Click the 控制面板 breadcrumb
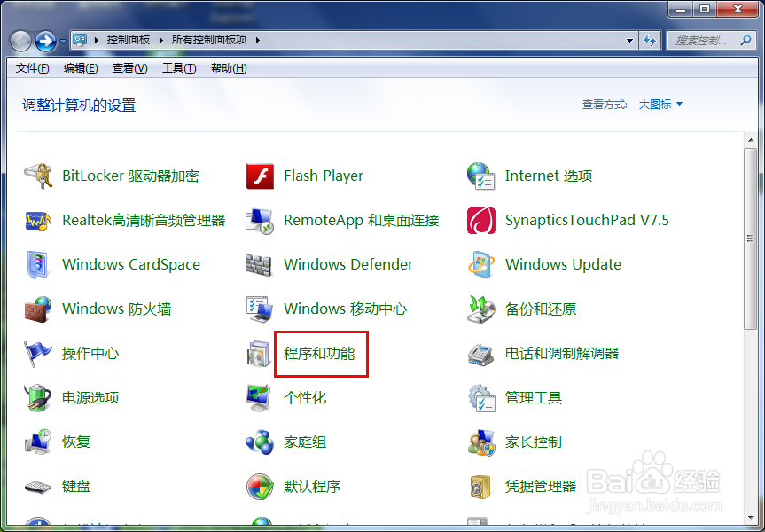The height and width of the screenshot is (532, 765). pyautogui.click(x=129, y=40)
